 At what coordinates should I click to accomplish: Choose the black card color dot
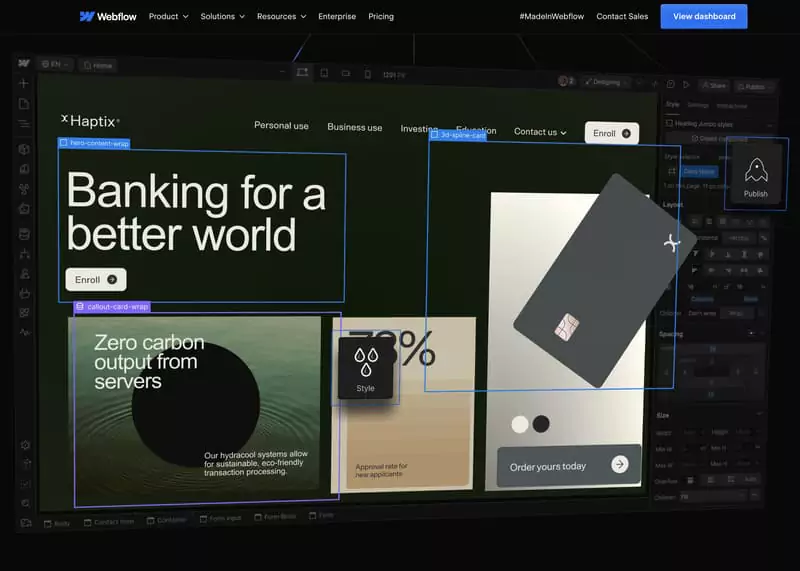(541, 424)
